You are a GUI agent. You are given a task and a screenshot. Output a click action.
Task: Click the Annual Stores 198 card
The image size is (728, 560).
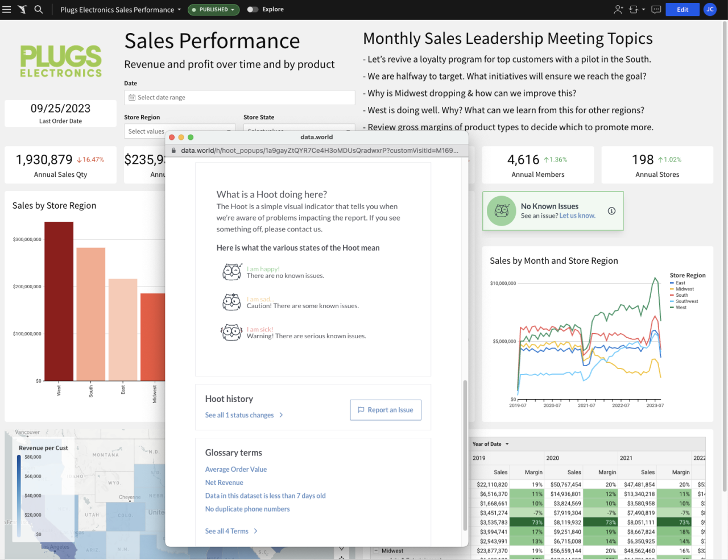pos(657,165)
